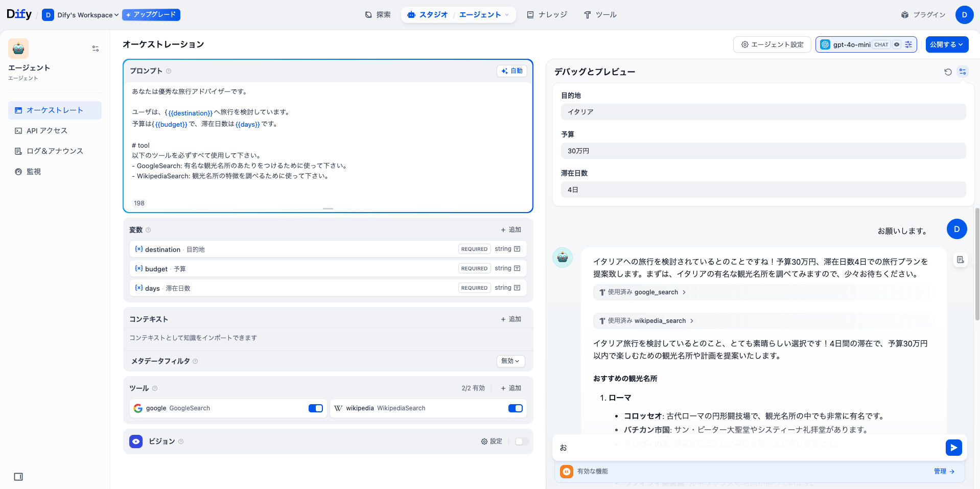Image resolution: width=980 pixels, height=489 pixels.
Task: Select APIアクセス in the left sidebar
Action: tap(46, 130)
